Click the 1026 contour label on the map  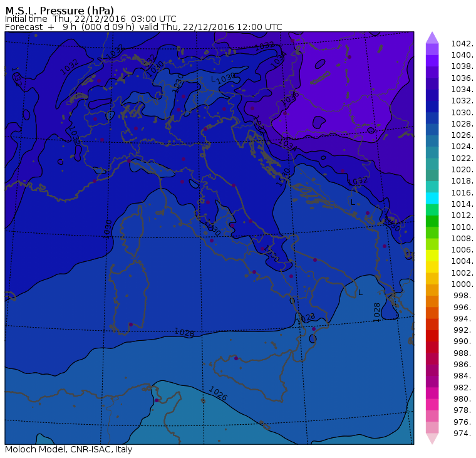coord(218,393)
